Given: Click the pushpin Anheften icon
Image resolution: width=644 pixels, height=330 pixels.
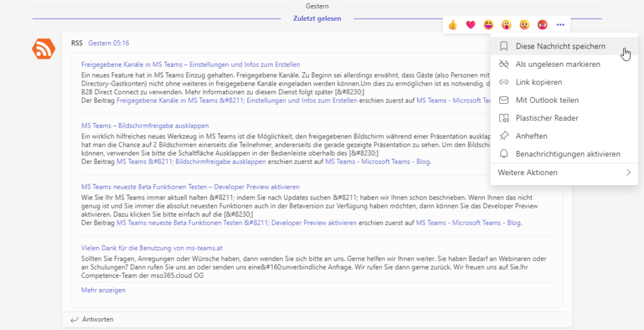Looking at the screenshot, I should [x=504, y=136].
